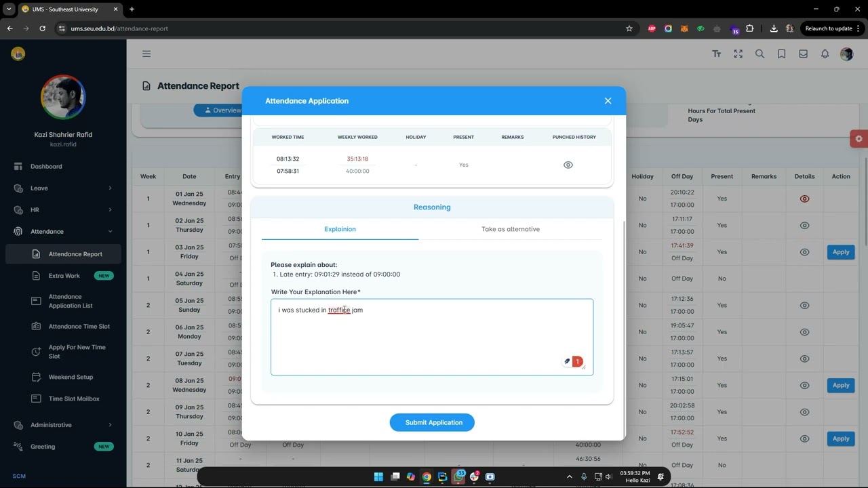View details eye for 05 Jan row
Screen dimensions: 868x488
804,305
